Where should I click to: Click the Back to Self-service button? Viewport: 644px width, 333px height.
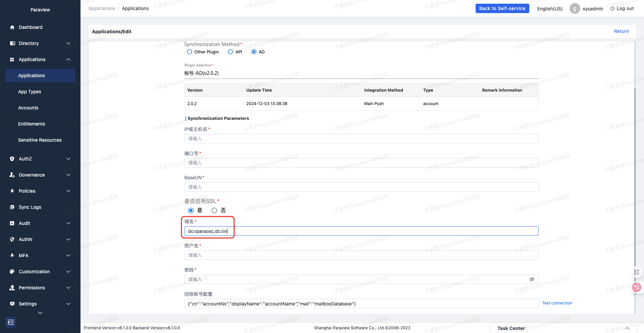502,8
